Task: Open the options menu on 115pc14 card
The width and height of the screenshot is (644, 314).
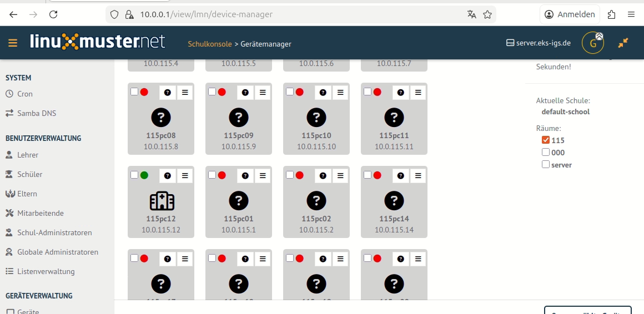Action: coord(418,176)
